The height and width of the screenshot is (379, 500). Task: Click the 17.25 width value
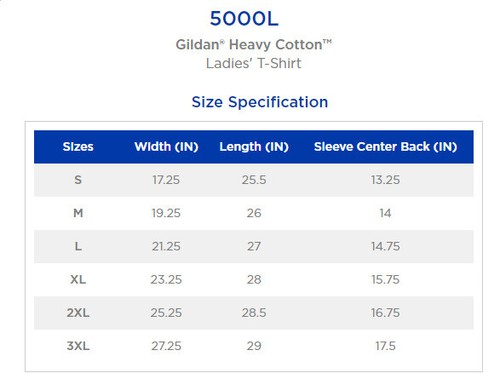click(x=166, y=180)
